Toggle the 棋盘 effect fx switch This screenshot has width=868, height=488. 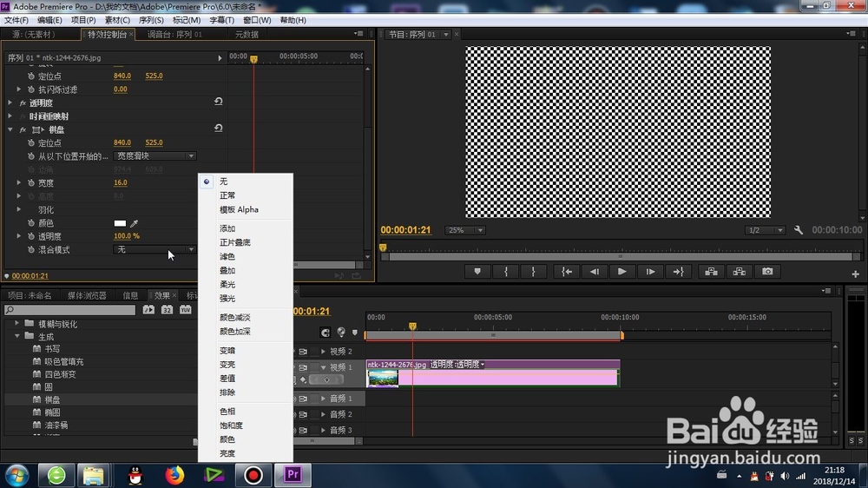pos(23,129)
